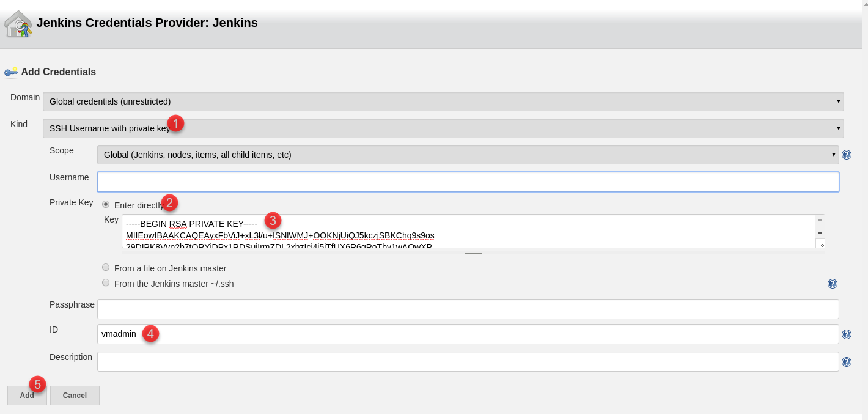Click the Username label
Screen dimensions: 868x420
pyautogui.click(x=69, y=177)
